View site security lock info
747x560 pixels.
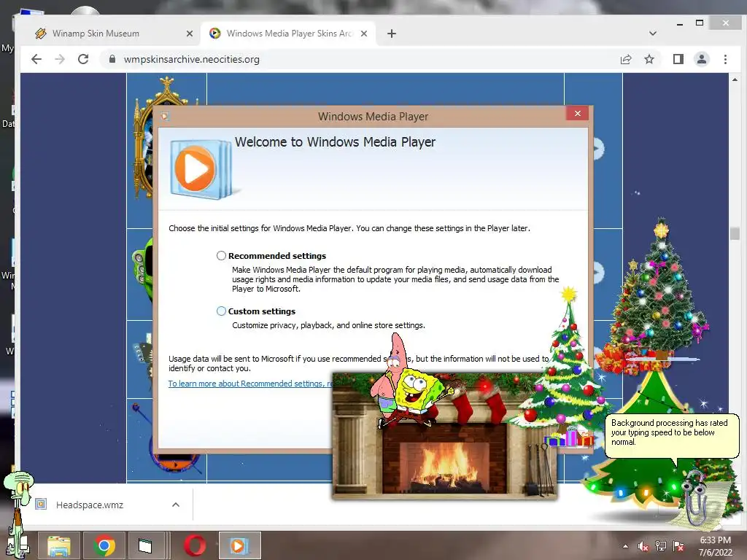pos(112,59)
